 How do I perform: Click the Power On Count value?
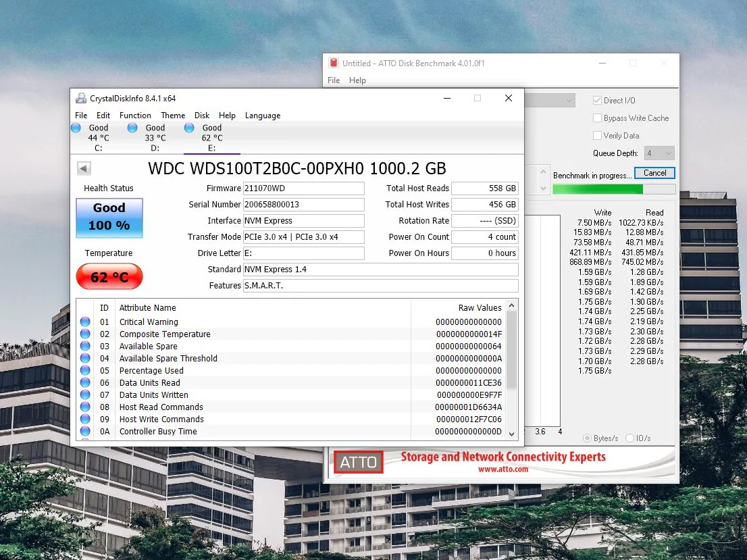[484, 237]
